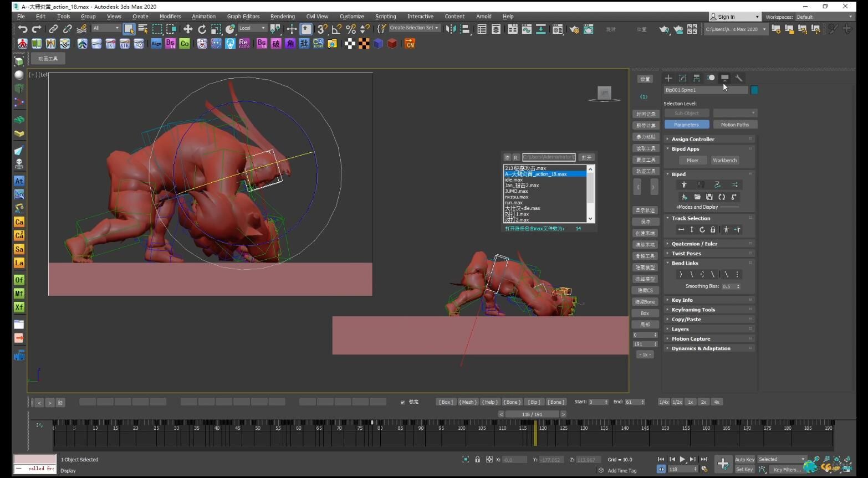The width and height of the screenshot is (868, 478).
Task: Open the Select by Name list
Action: tap(143, 29)
